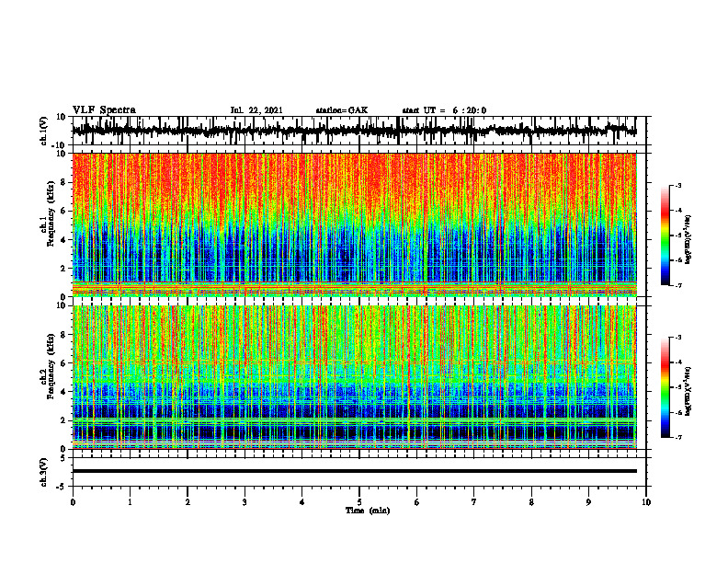This screenshot has width=728, height=563.
Task: Click the "8" kHz tick on ch.1 spectrogram
Action: pyautogui.click(x=64, y=182)
